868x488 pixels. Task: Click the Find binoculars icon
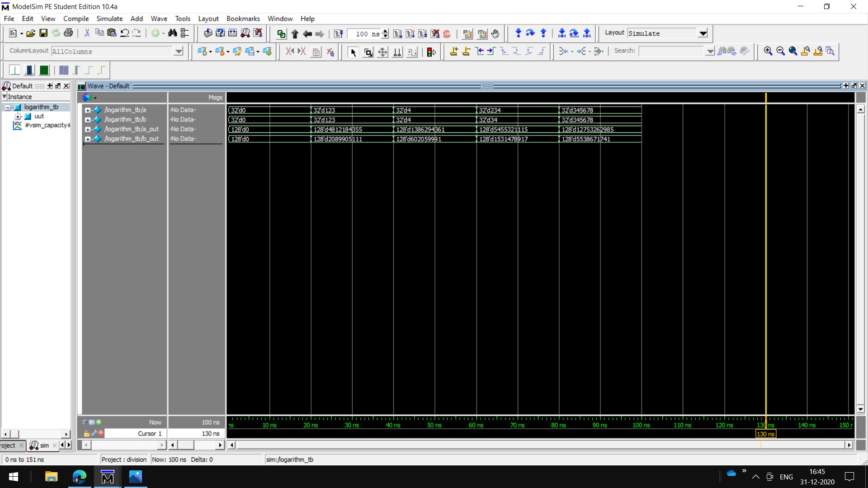(x=172, y=33)
